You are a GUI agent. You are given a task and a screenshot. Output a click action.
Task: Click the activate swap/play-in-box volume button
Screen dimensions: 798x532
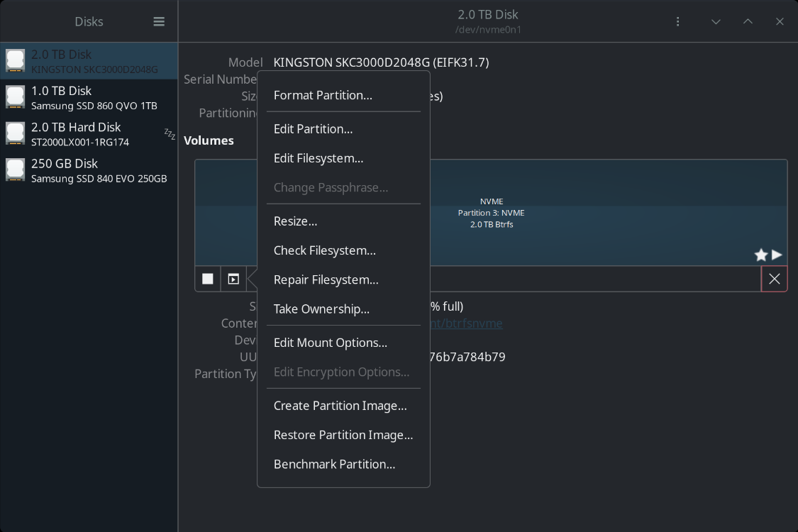233,279
